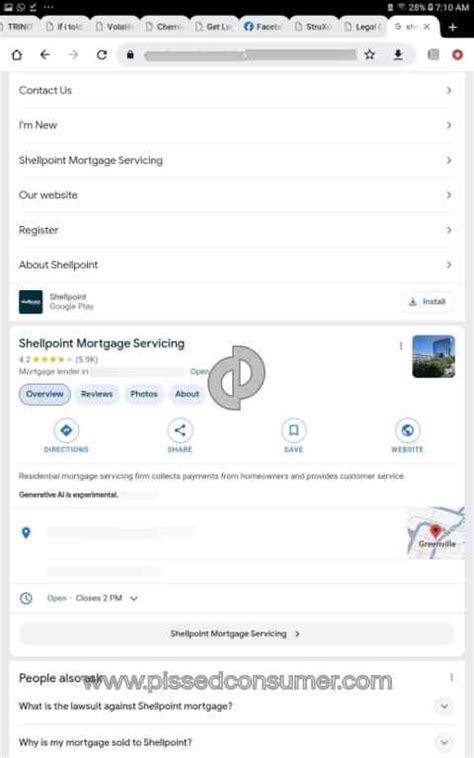The width and height of the screenshot is (474, 758).
Task: Tap the Share icon
Action: point(180,430)
